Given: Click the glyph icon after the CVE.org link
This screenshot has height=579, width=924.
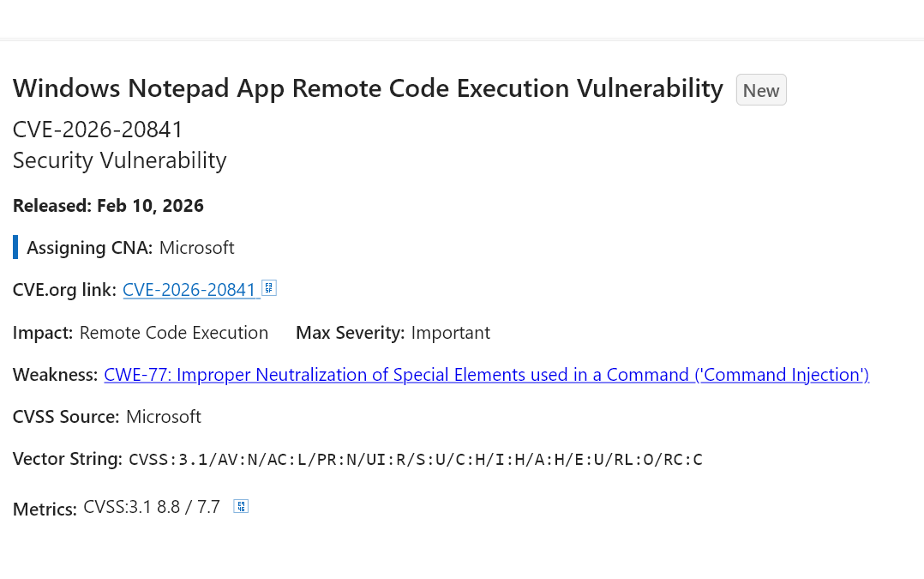Looking at the screenshot, I should (268, 288).
